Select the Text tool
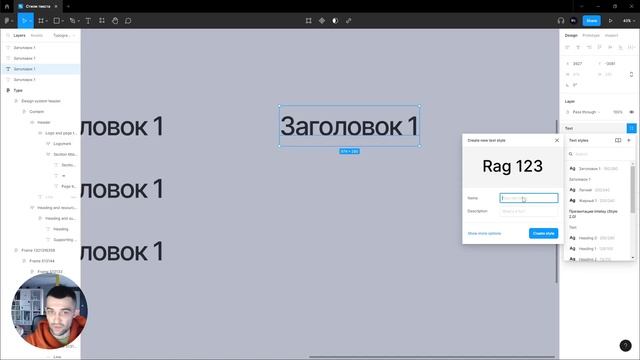This screenshot has height=360, width=640. pos(88,20)
